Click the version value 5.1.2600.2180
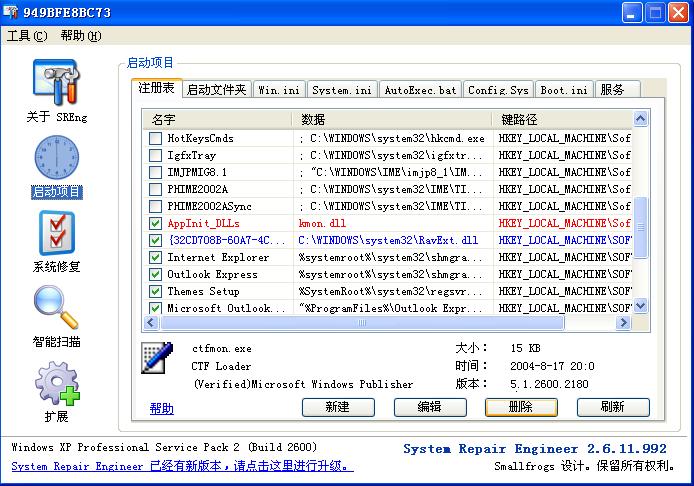Screen dimensions: 694x486 coord(549,384)
